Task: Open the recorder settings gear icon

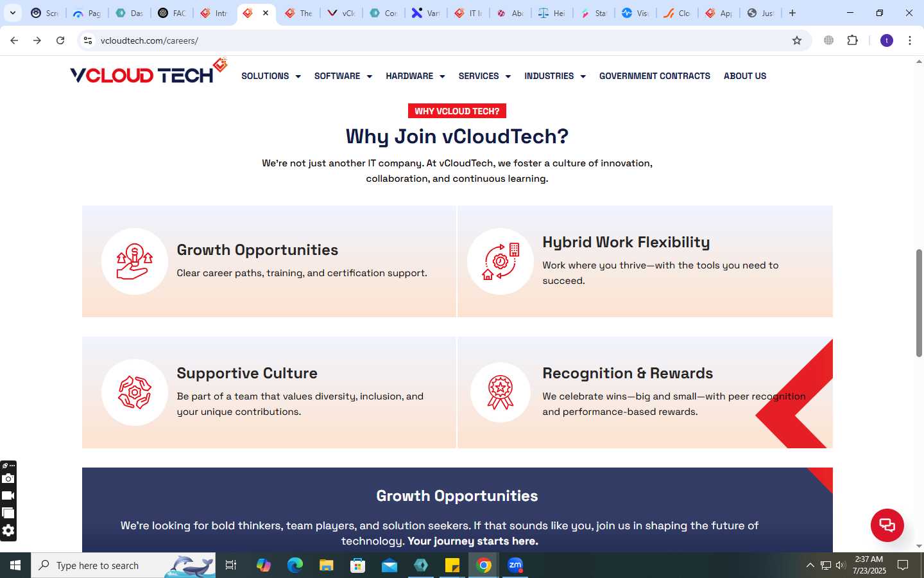Action: coord(8,530)
